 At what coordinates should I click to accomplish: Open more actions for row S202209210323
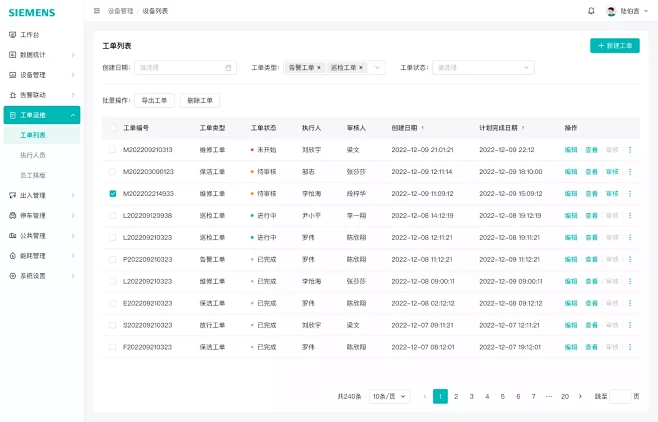click(x=630, y=325)
